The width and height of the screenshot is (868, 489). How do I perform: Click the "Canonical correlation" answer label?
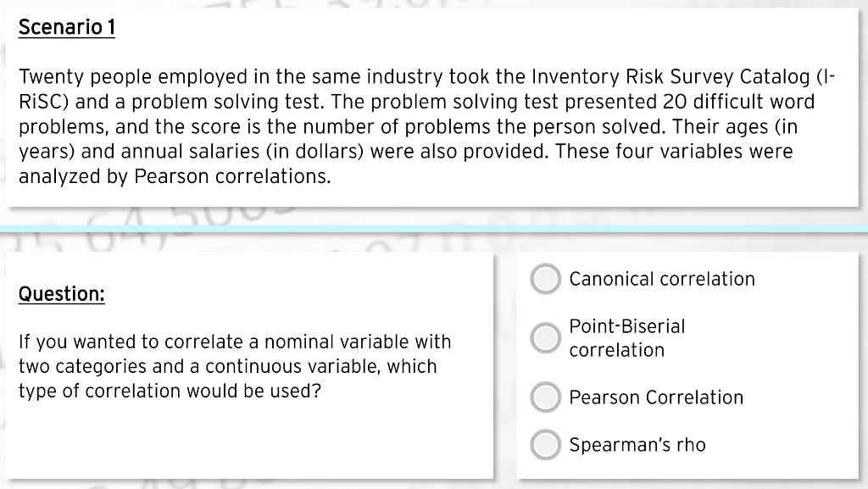pyautogui.click(x=661, y=280)
